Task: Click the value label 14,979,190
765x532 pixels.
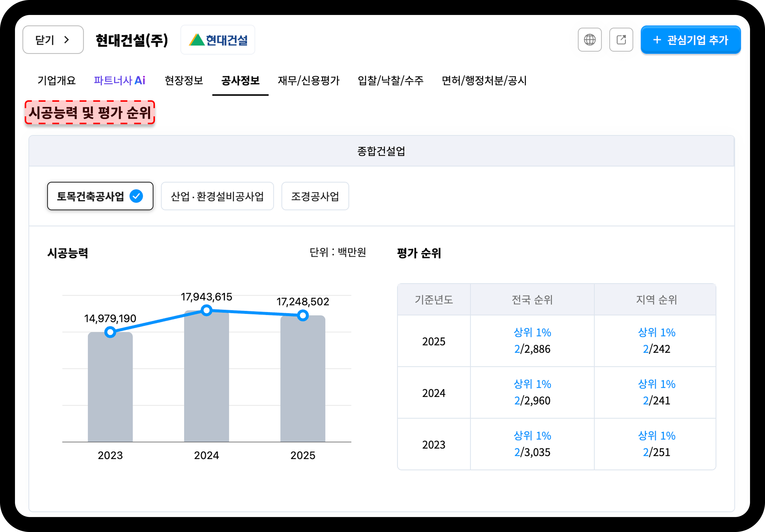Action: point(110,319)
